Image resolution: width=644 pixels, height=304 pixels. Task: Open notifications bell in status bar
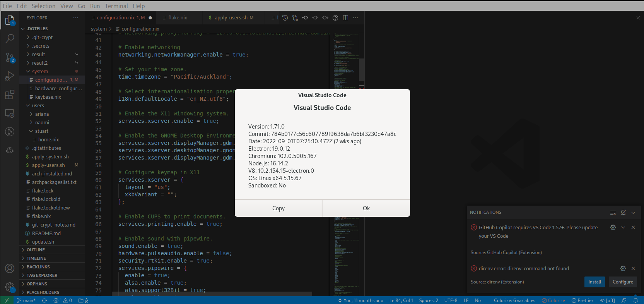point(635,300)
